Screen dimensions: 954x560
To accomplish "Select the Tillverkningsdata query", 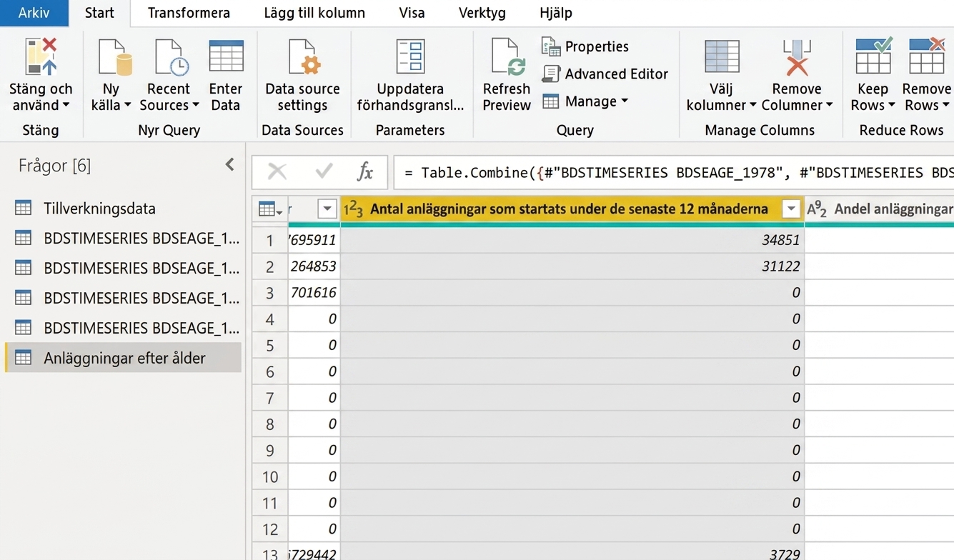I will click(x=123, y=209).
